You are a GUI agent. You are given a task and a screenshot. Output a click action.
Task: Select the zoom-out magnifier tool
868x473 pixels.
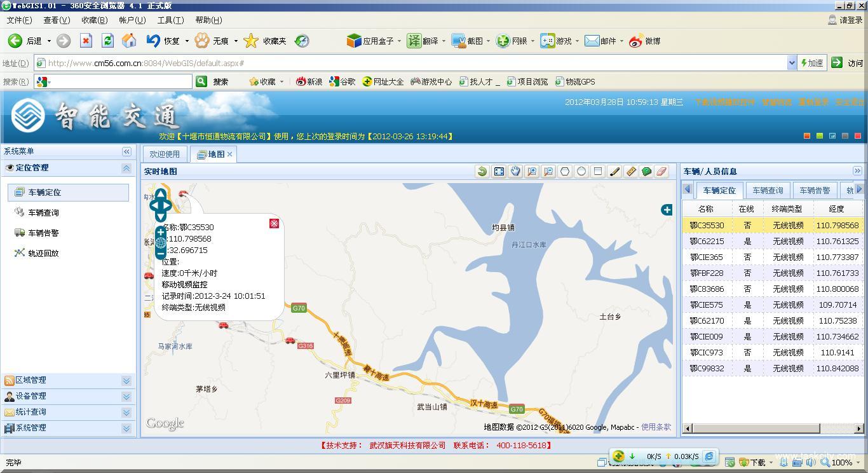point(548,172)
